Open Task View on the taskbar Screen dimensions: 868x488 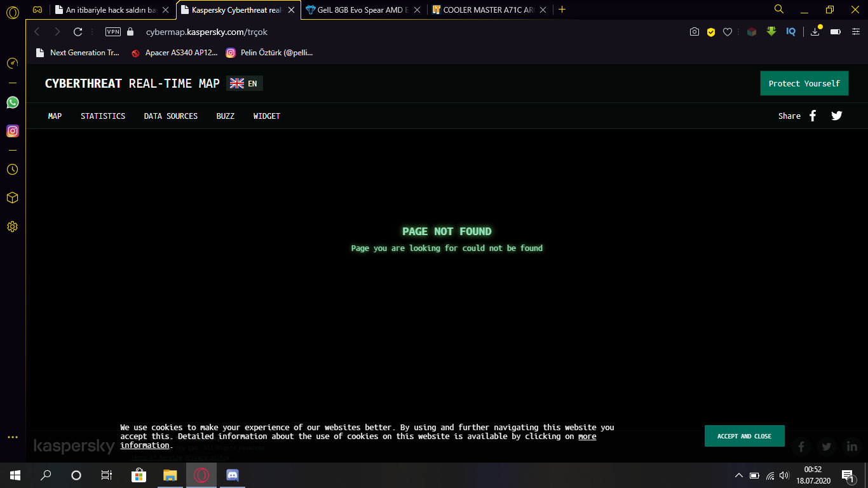tap(107, 475)
